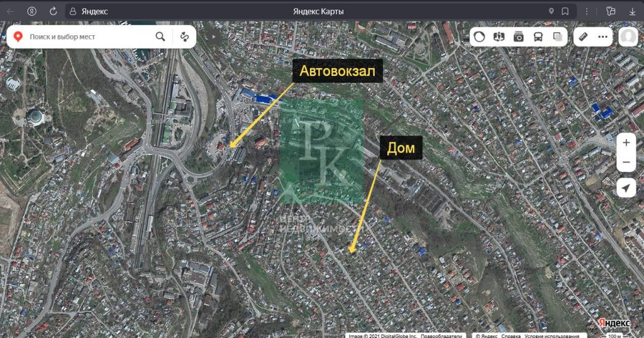Click the search magnifier icon

[x=160, y=37]
